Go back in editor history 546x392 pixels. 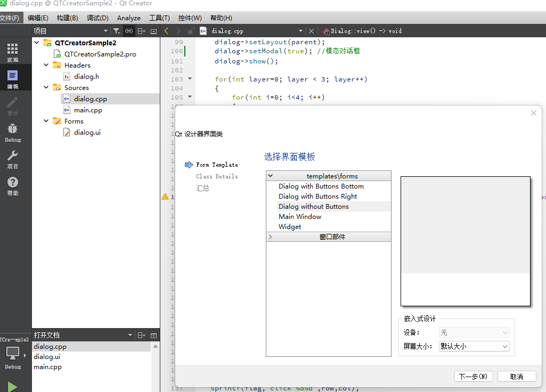pyautogui.click(x=166, y=31)
